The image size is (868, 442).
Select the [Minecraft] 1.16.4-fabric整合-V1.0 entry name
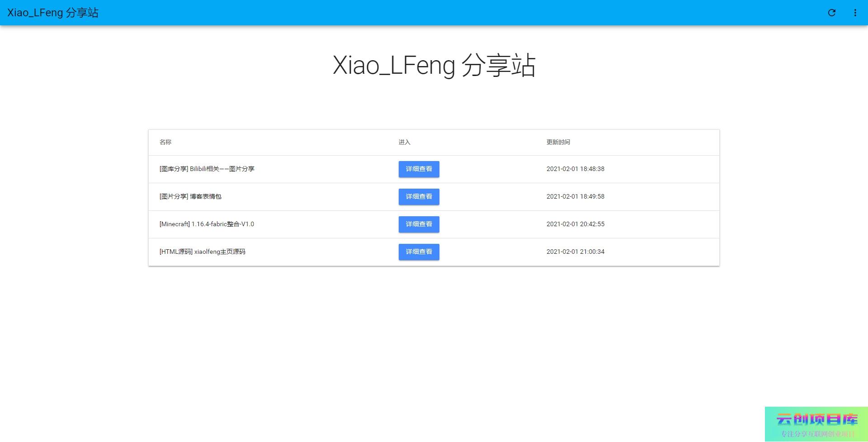tap(207, 224)
